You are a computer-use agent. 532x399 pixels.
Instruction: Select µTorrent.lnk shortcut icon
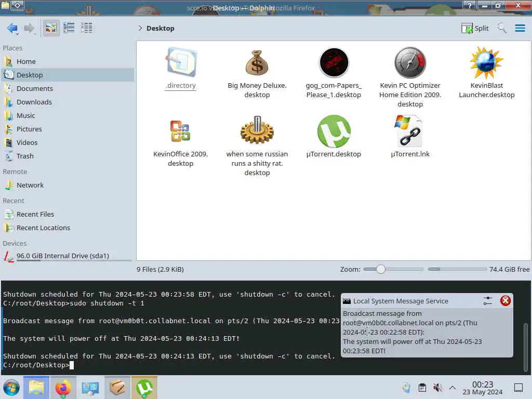[x=410, y=131]
